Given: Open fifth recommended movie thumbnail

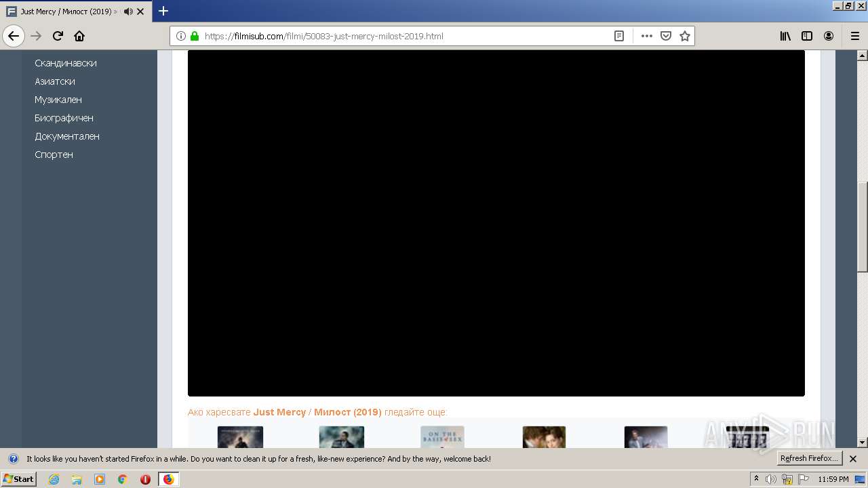Looking at the screenshot, I should point(646,437).
